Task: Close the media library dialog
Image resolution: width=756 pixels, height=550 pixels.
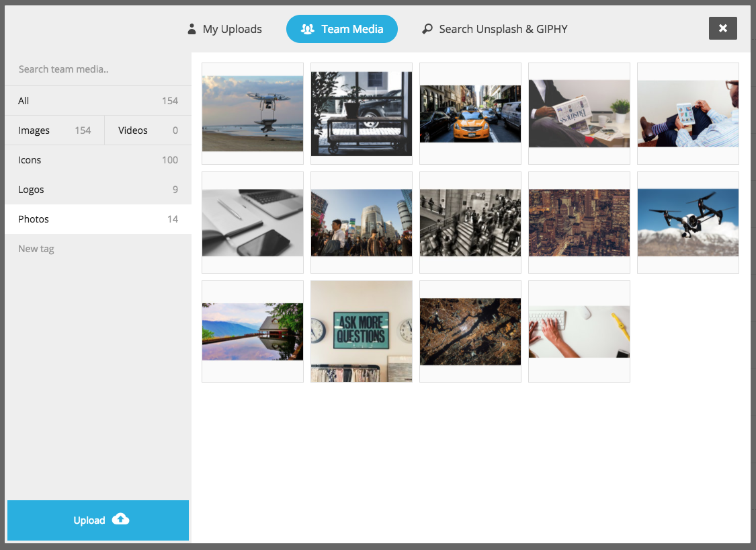Action: pyautogui.click(x=722, y=28)
